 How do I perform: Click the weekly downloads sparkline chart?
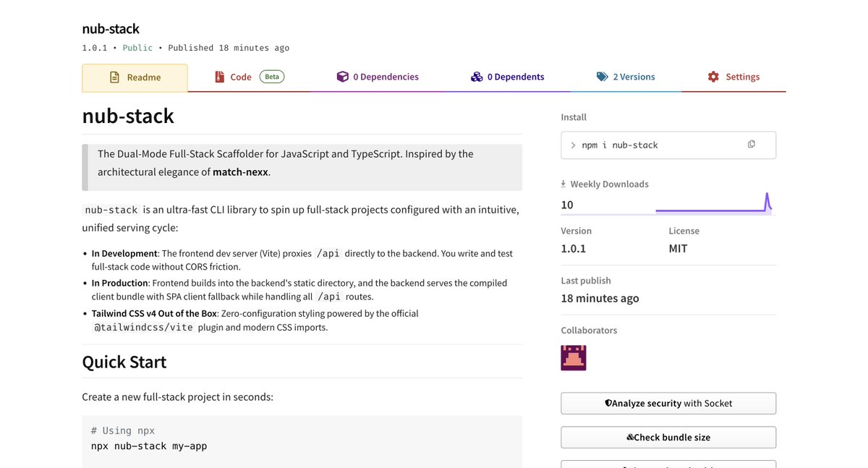click(714, 202)
